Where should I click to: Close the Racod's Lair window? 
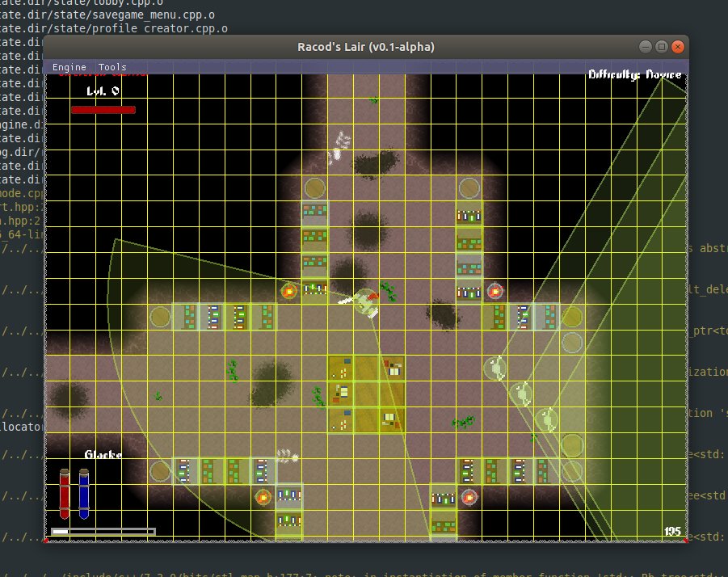tap(678, 46)
